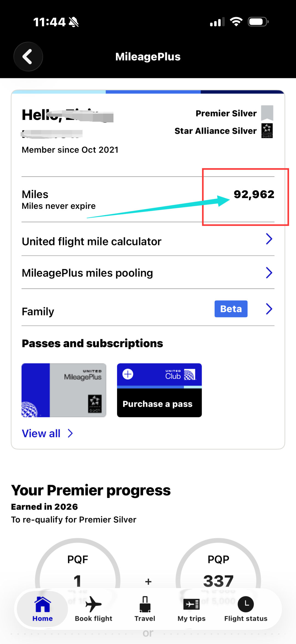This screenshot has width=296, height=644.
Task: Open the Miles never expire row
Action: [148, 199]
